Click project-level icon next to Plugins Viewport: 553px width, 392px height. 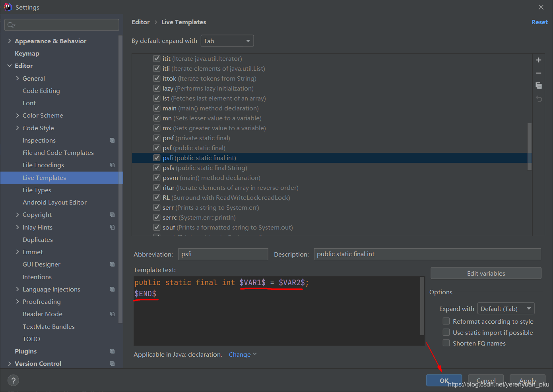point(112,351)
